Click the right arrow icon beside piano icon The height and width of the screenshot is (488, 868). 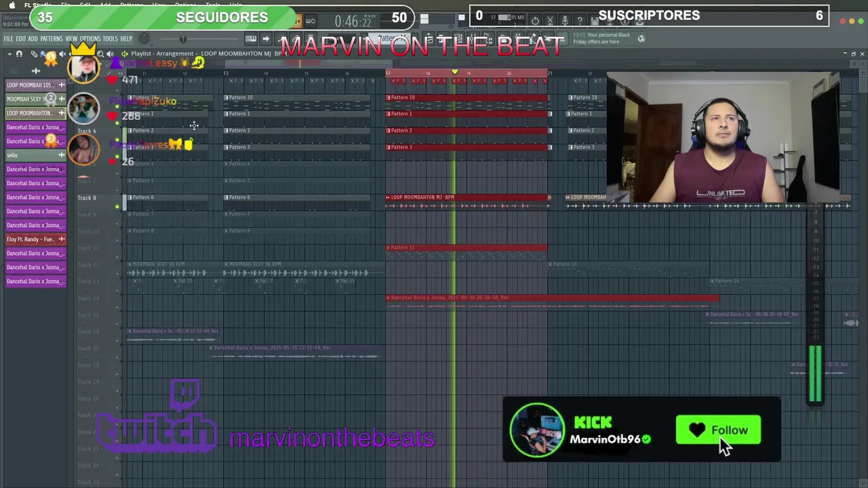coord(266,39)
